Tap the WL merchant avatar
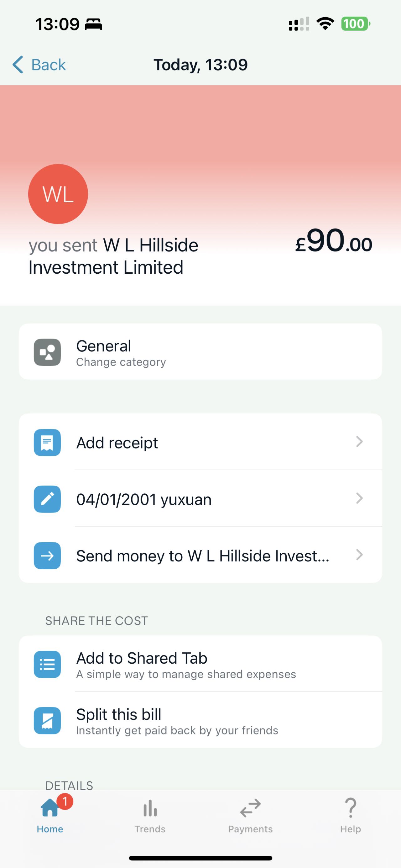 click(58, 194)
